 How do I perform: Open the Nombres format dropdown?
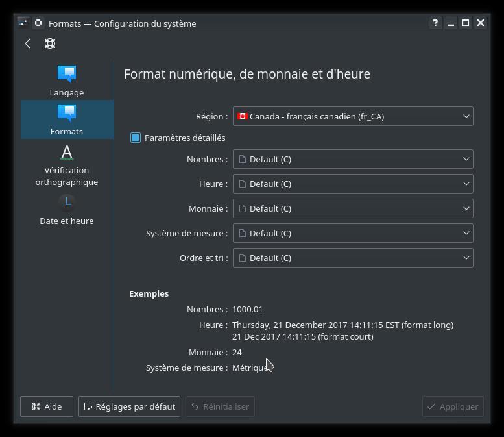(x=353, y=159)
